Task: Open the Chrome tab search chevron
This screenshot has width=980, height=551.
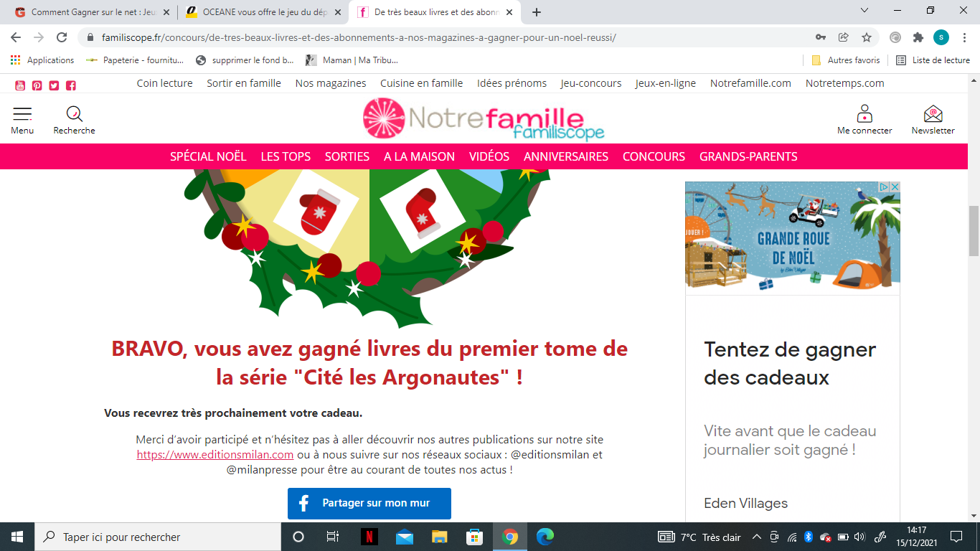Action: (x=864, y=11)
